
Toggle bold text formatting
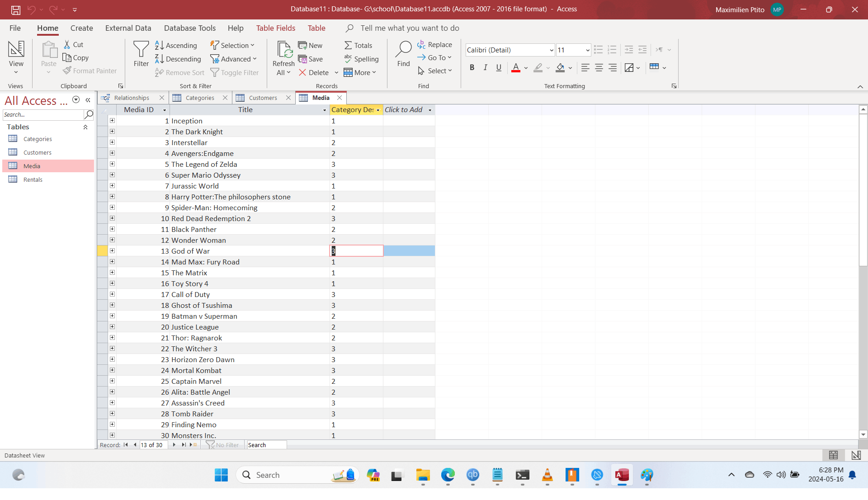point(472,67)
